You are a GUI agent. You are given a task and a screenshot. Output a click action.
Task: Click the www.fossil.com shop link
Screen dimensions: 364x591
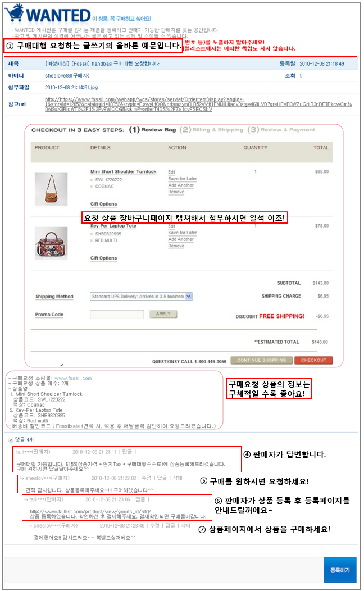pos(73,379)
